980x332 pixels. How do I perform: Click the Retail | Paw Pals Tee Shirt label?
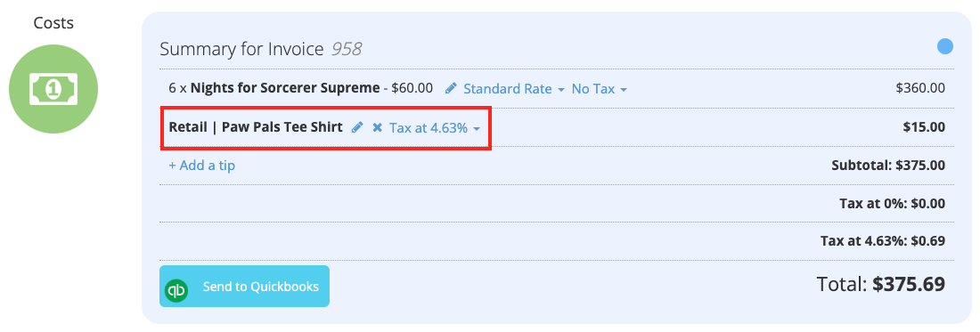pyautogui.click(x=256, y=126)
